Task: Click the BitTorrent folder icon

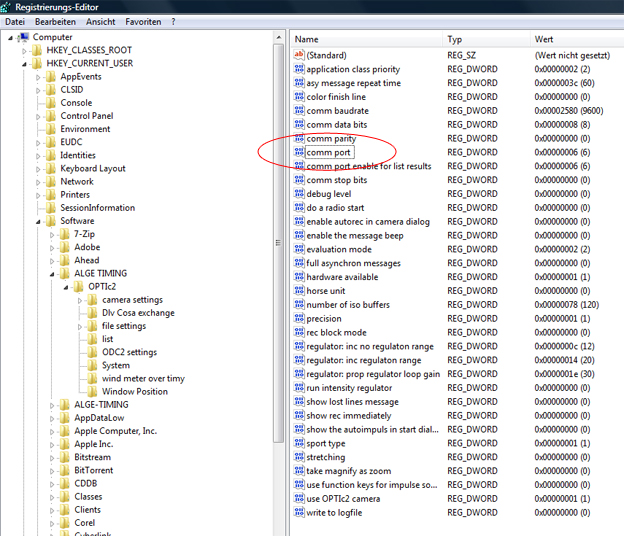Action: pos(65,470)
